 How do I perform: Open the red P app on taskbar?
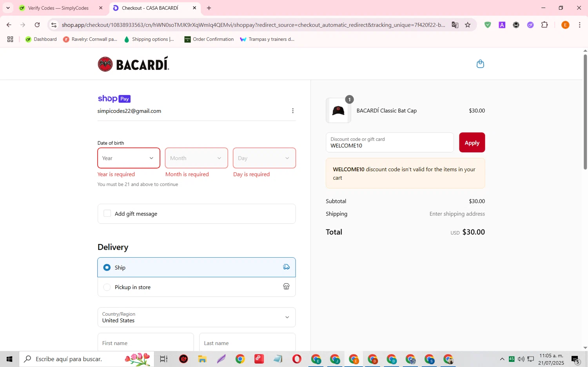[259, 359]
